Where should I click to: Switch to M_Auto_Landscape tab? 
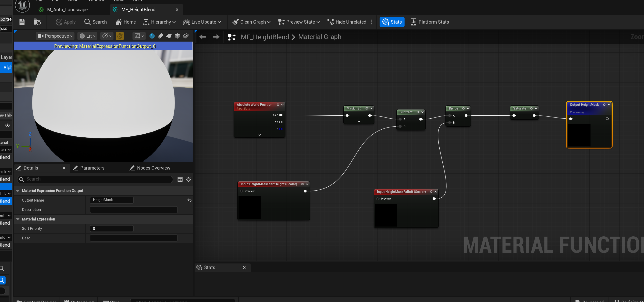[67, 10]
